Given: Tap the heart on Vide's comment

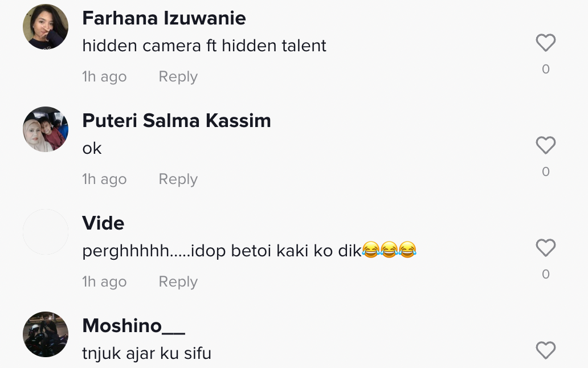Looking at the screenshot, I should (545, 248).
